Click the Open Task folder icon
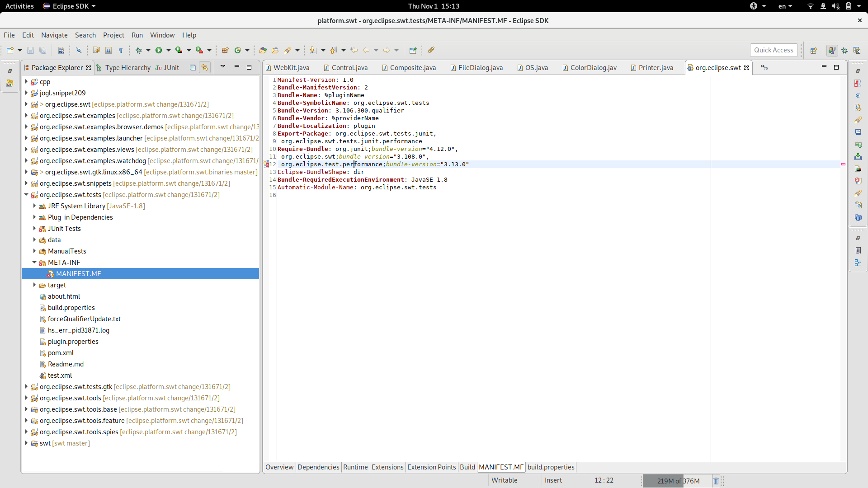868x488 pixels. click(275, 50)
